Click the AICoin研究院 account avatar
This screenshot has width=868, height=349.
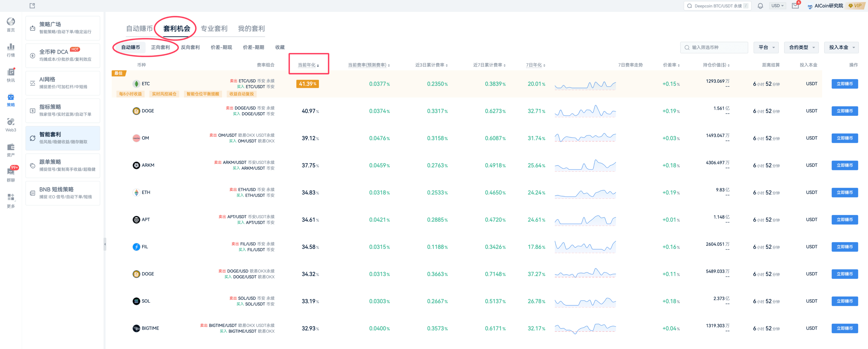[810, 6]
